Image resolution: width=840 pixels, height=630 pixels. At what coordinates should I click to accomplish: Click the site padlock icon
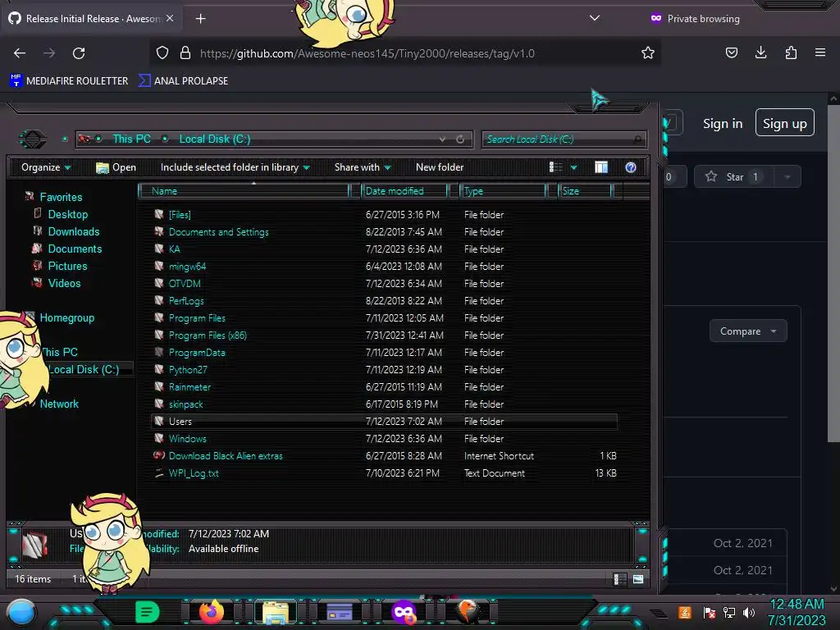point(185,53)
